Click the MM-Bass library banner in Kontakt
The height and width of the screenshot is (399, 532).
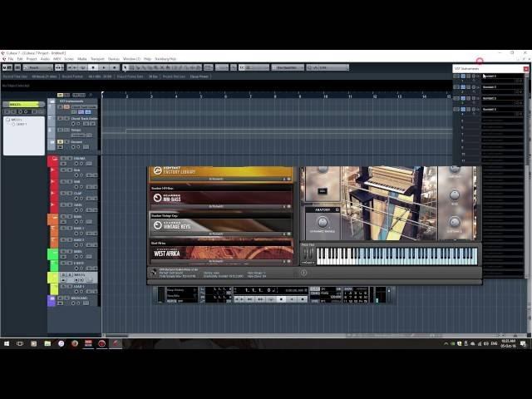pyautogui.click(x=221, y=198)
